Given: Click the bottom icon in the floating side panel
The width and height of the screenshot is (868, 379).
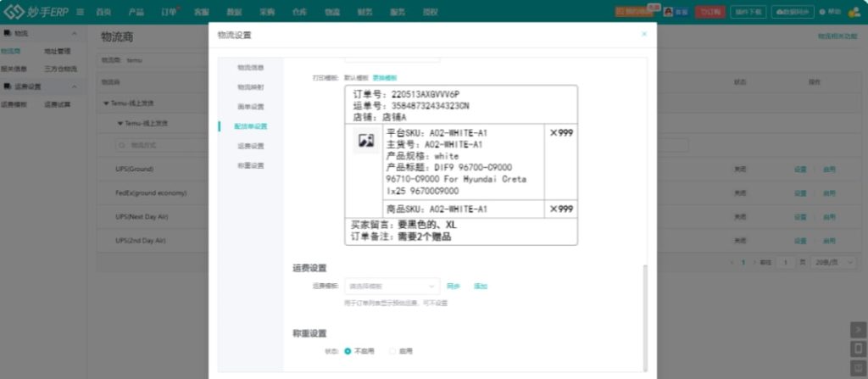Looking at the screenshot, I should point(858,367).
